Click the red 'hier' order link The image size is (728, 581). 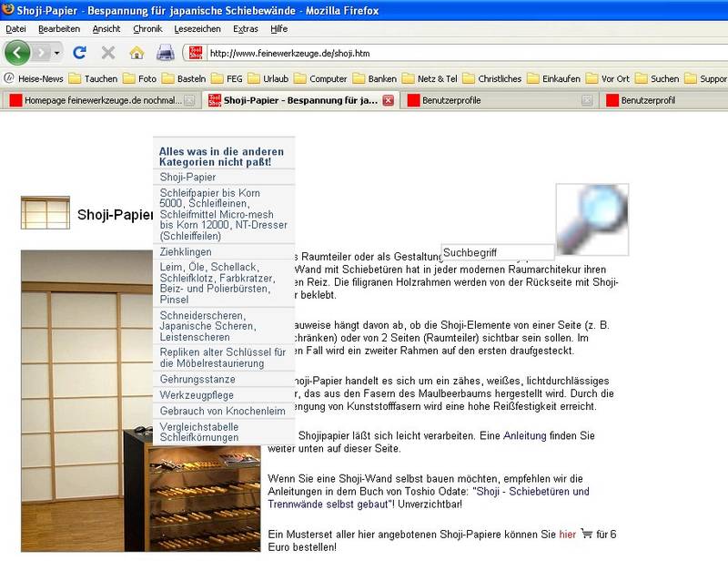(x=567, y=534)
